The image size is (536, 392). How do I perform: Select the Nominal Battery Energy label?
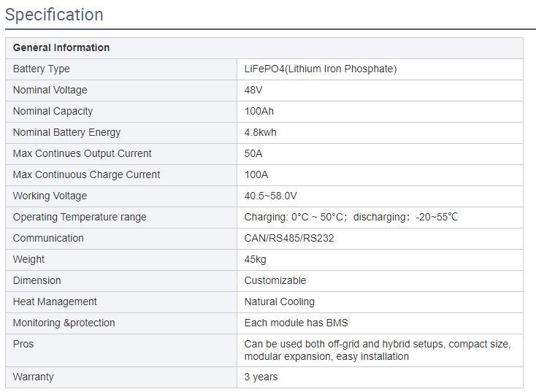point(66,132)
